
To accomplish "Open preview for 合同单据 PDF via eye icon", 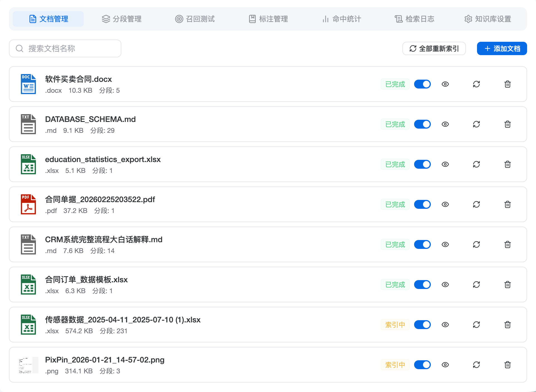I will click(x=445, y=204).
